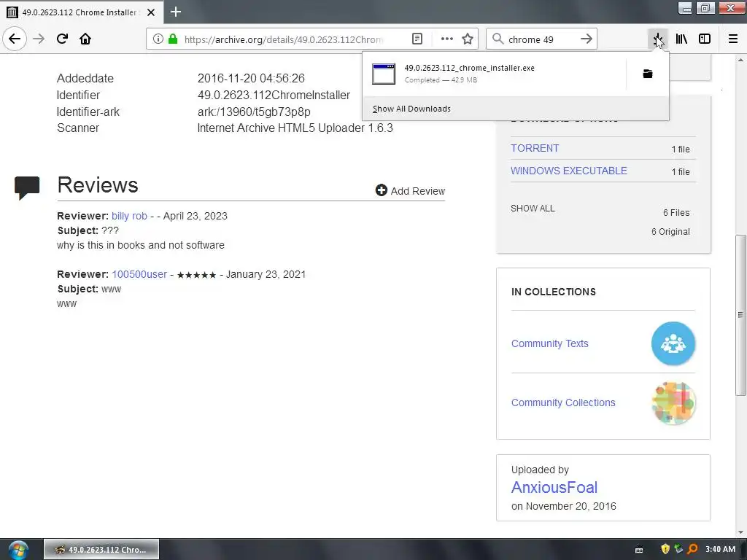Click the network status tray icon
Screen dimensions: 747x560
click(679, 549)
